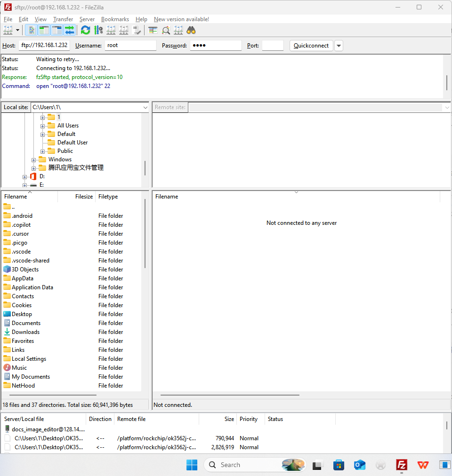Open Outlook from the taskbar
Image resolution: width=452 pixels, height=476 pixels.
[x=360, y=465]
